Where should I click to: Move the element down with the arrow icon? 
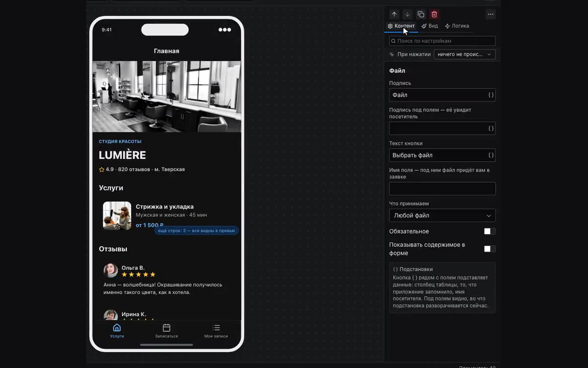pyautogui.click(x=407, y=14)
